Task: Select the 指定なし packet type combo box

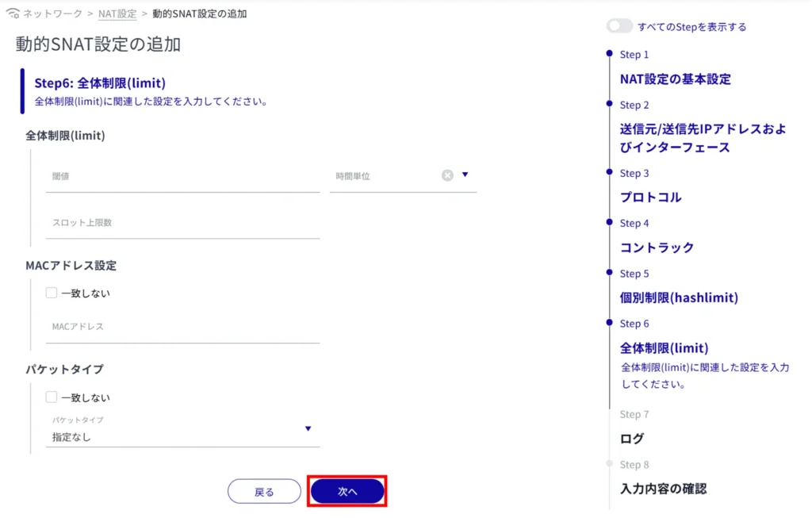Action: coord(174,436)
